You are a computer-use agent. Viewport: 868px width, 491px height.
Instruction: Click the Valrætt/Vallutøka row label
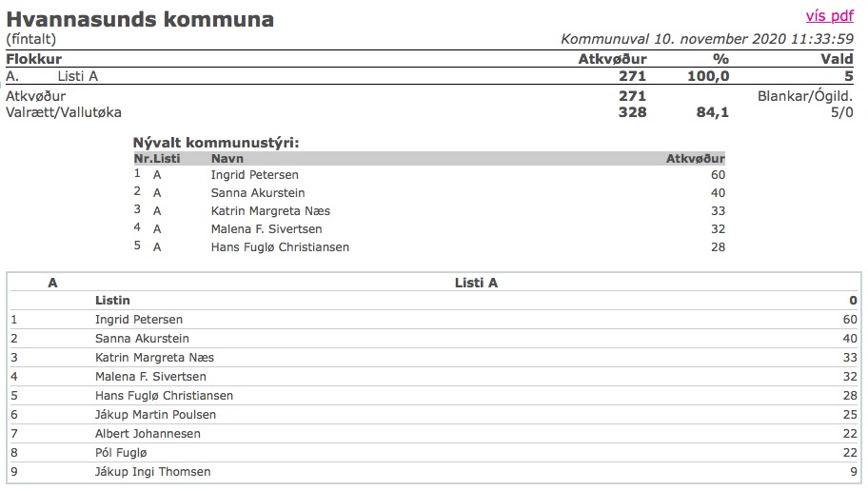(x=64, y=112)
